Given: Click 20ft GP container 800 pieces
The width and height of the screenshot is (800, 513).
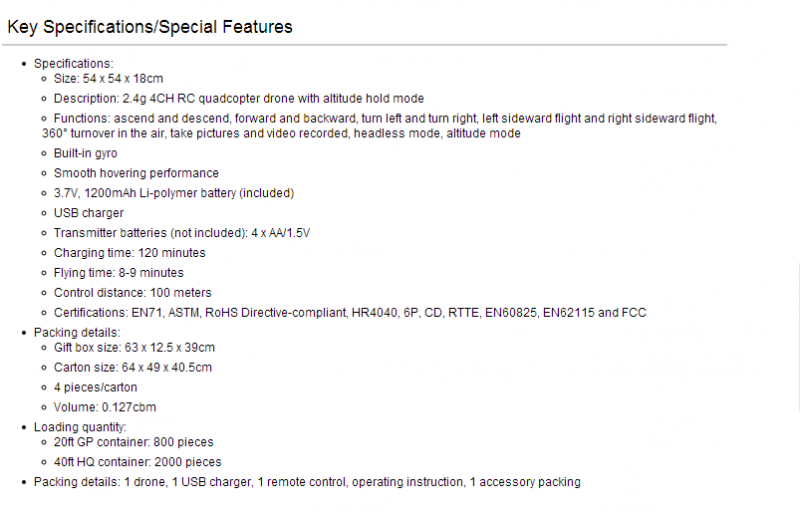Looking at the screenshot, I should (x=134, y=442).
